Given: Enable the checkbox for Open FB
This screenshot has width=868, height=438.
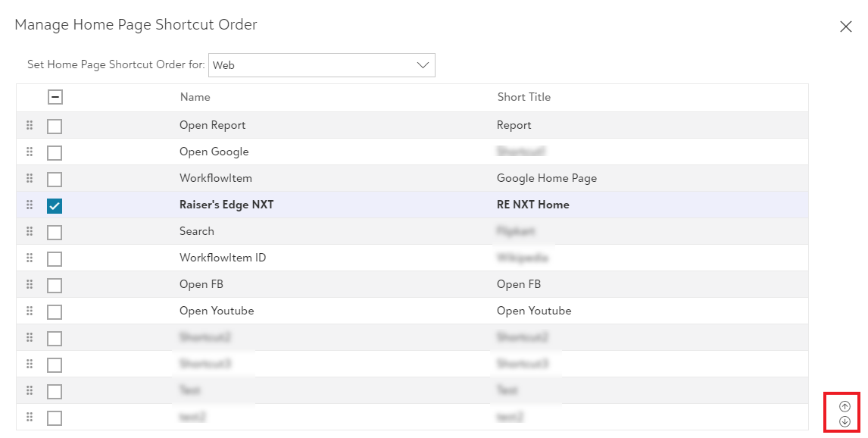Looking at the screenshot, I should coord(55,285).
